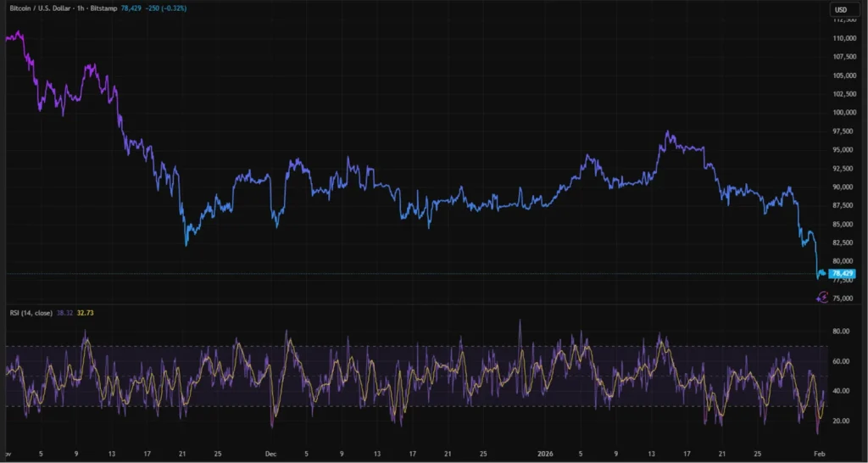Click the 20.00 RSI scale label
This screenshot has height=463, width=868.
[x=842, y=421]
